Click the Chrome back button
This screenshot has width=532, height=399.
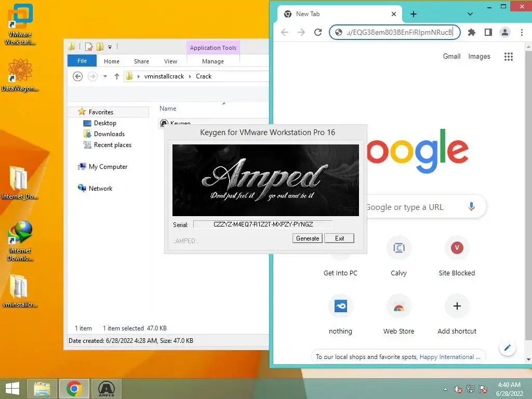point(285,32)
